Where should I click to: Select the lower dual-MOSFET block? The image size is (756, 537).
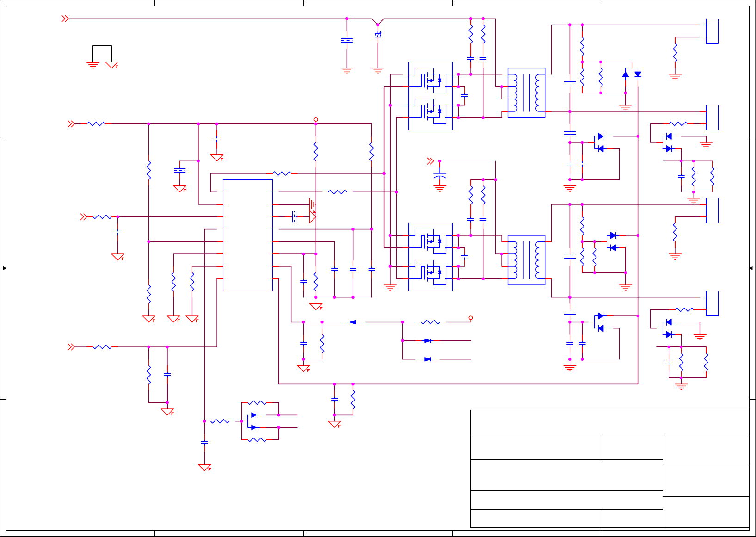point(430,257)
